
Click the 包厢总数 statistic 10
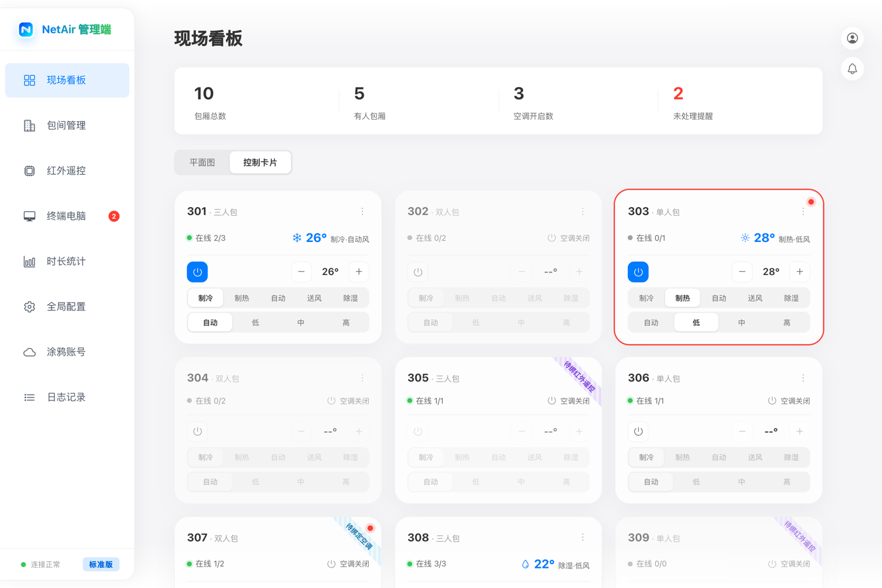[204, 94]
